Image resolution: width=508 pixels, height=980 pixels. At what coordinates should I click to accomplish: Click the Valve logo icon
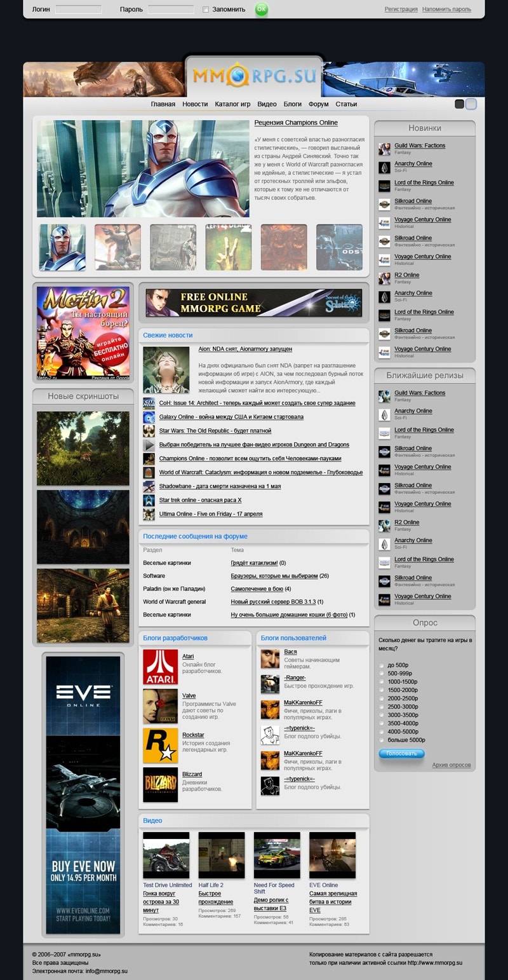point(161,706)
